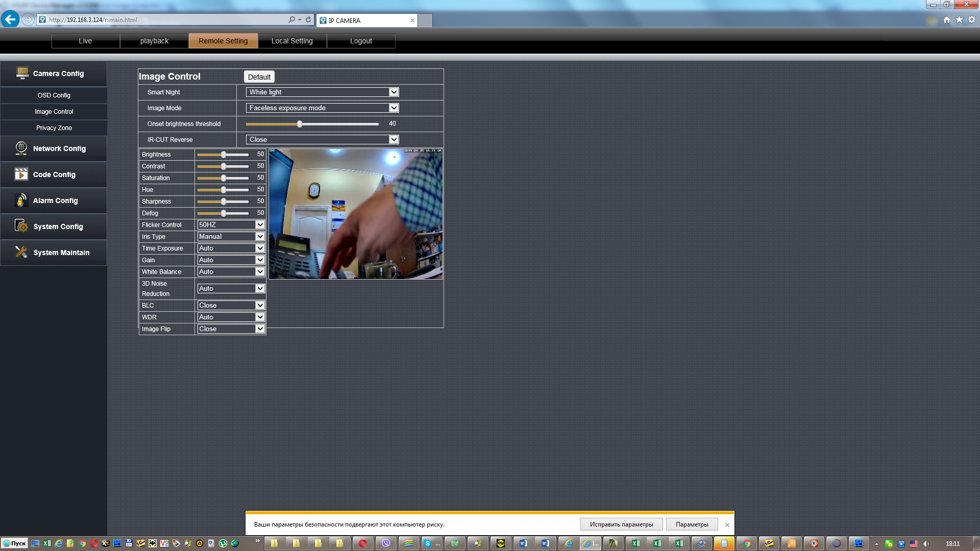This screenshot has width=980, height=551.
Task: Click the browser refresh icon
Action: pyautogui.click(x=308, y=20)
